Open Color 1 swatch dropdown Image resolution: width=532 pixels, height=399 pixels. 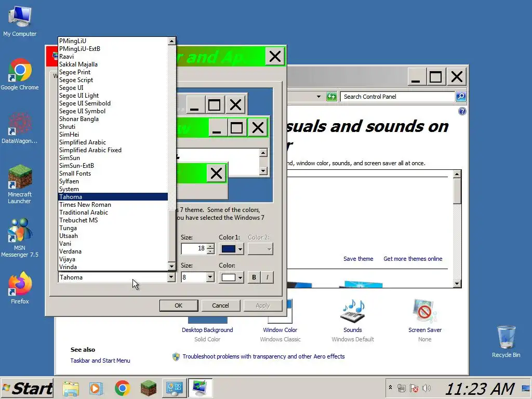231,249
